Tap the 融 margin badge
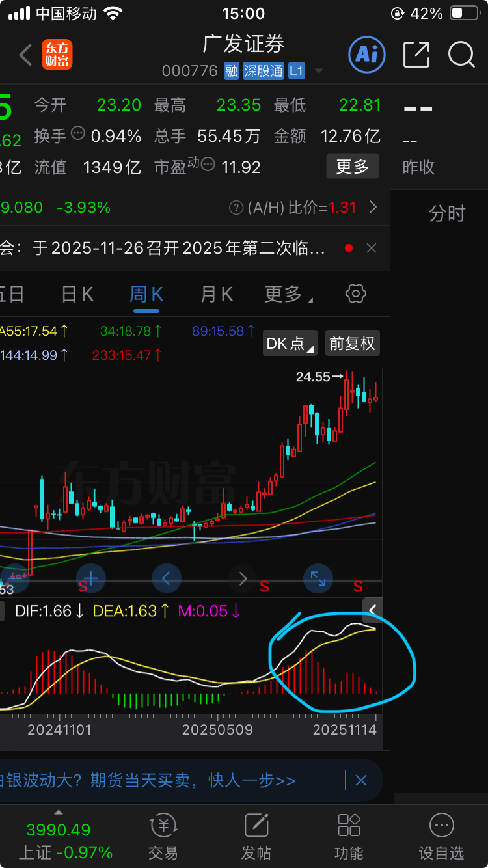The height and width of the screenshot is (868, 488). coord(231,71)
